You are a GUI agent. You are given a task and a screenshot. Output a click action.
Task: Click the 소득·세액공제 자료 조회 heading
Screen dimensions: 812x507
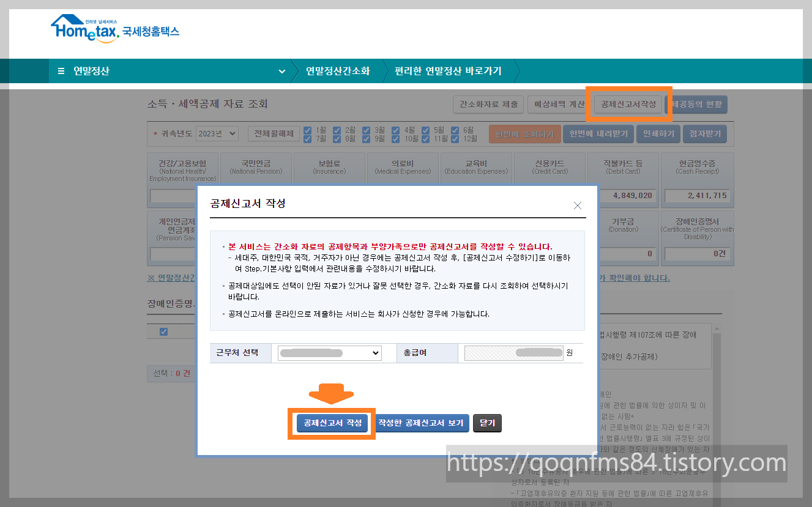207,104
